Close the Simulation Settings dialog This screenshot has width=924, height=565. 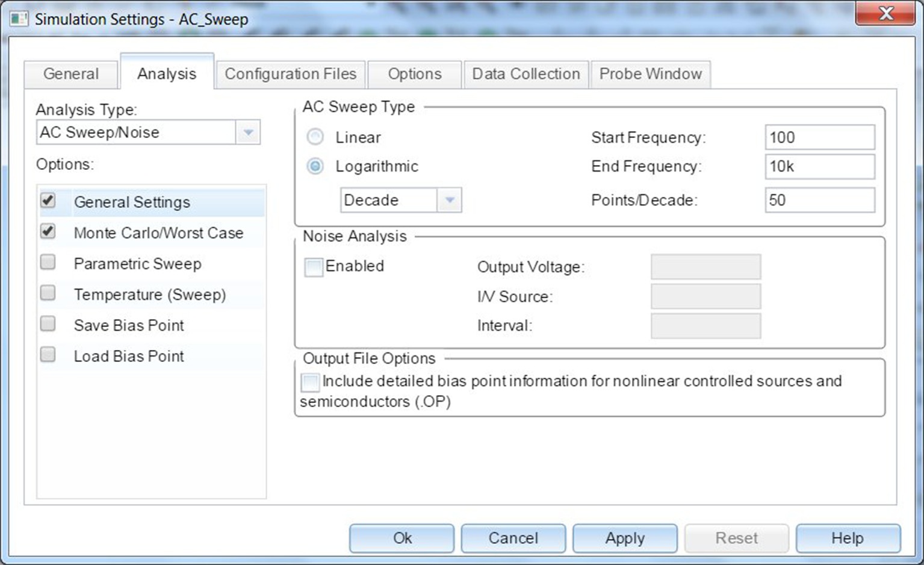885,14
